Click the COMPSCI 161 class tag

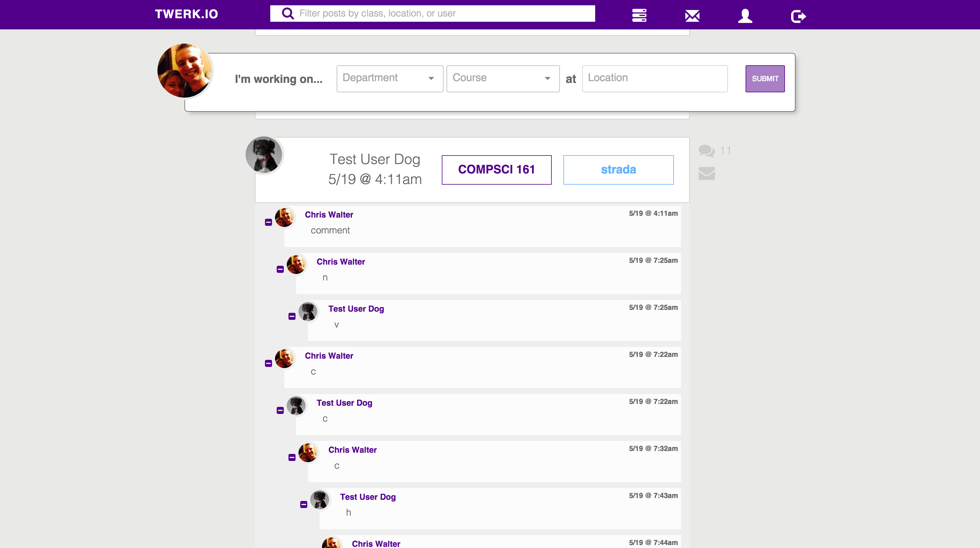tap(496, 169)
